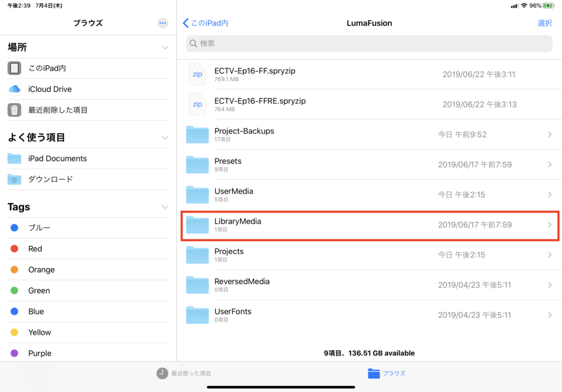Click the 2019/06/22 午後3:13 date
Image resolution: width=562 pixels, height=392 pixels.
(x=479, y=104)
